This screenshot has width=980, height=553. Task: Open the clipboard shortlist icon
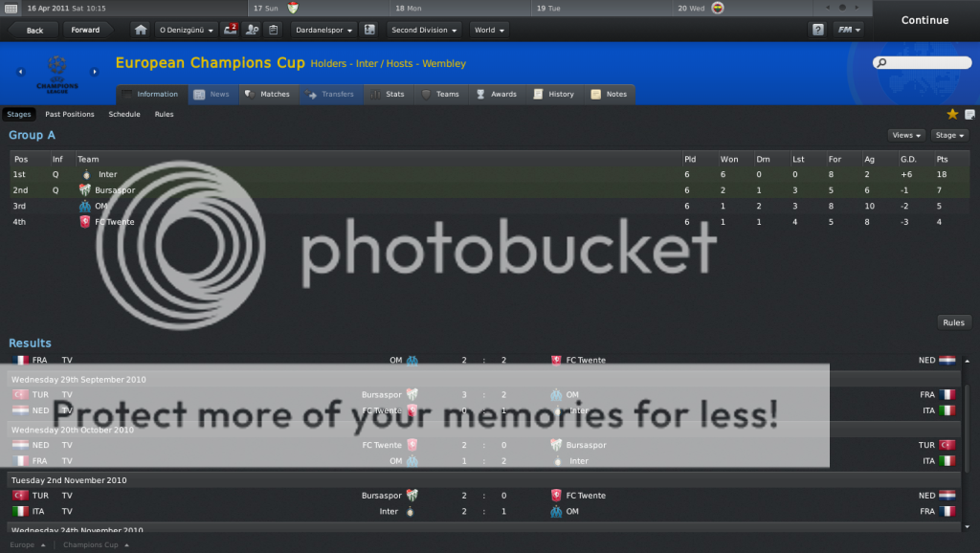[x=273, y=30]
